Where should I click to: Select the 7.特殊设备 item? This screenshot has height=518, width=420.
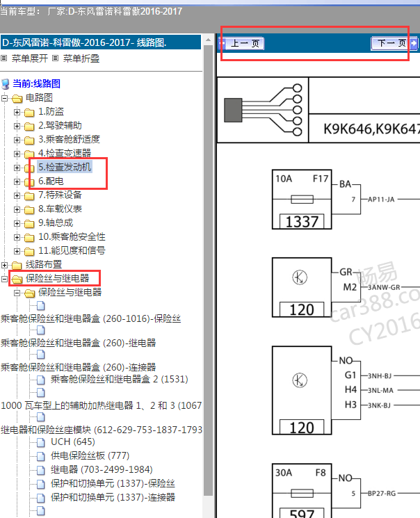coord(60,195)
